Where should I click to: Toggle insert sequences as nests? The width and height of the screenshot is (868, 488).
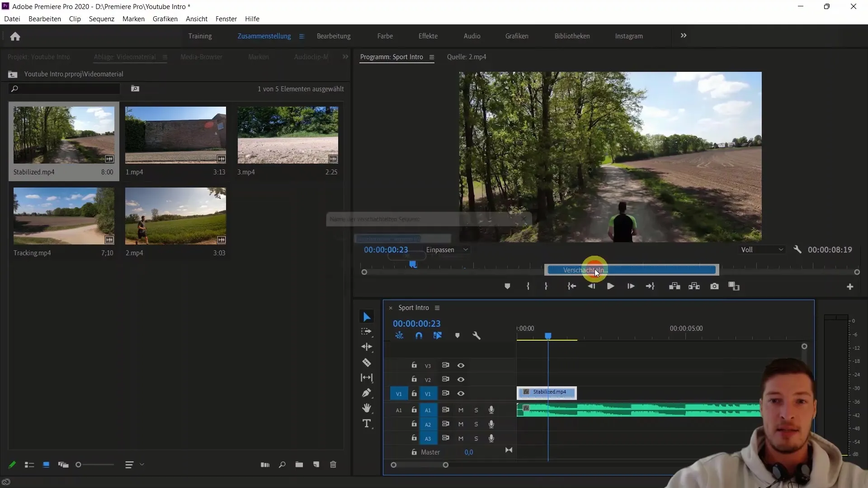coord(399,336)
